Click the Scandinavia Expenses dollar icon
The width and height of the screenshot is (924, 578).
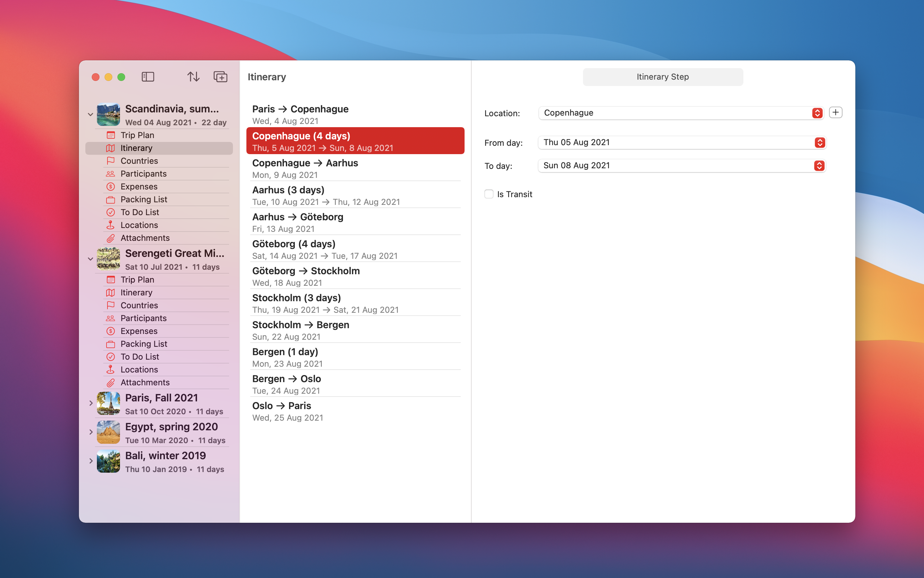(x=111, y=187)
